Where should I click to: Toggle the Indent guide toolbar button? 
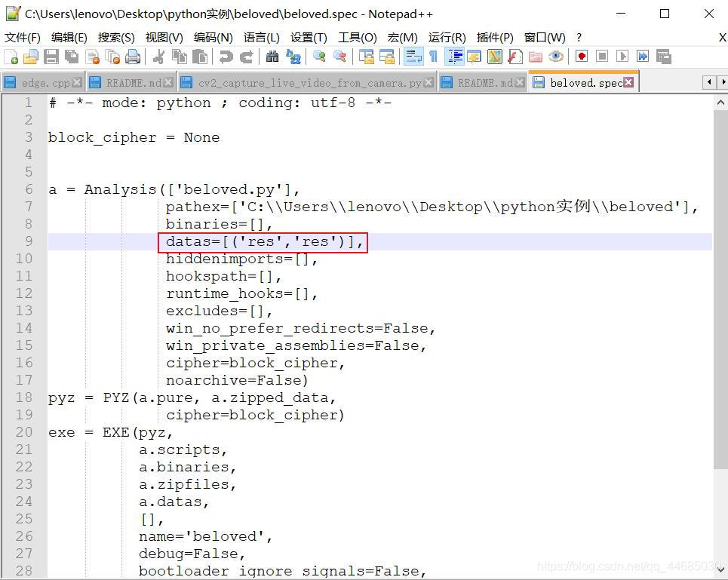455,57
